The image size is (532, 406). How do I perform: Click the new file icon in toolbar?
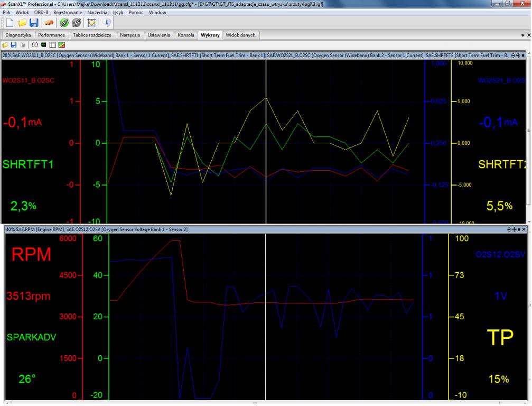[10, 23]
